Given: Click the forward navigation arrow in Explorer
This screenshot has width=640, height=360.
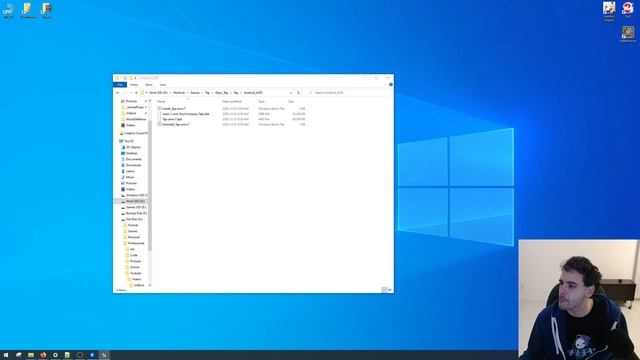Looking at the screenshot, I should [x=125, y=93].
